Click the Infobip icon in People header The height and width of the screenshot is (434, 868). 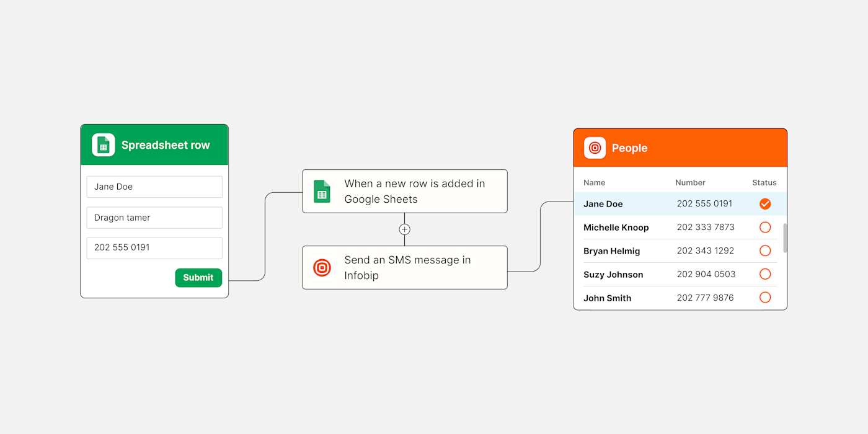pyautogui.click(x=595, y=148)
